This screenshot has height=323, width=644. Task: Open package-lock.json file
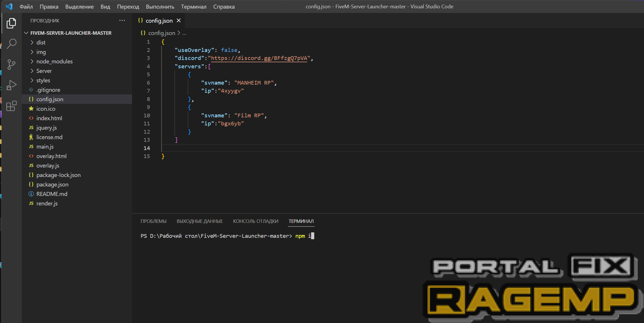pos(77,175)
